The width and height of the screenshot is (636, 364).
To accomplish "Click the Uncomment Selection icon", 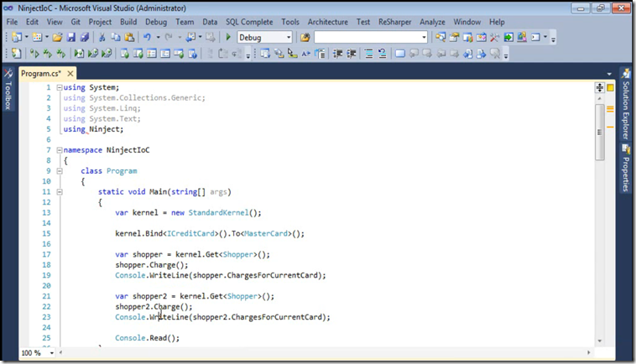I will point(382,54).
